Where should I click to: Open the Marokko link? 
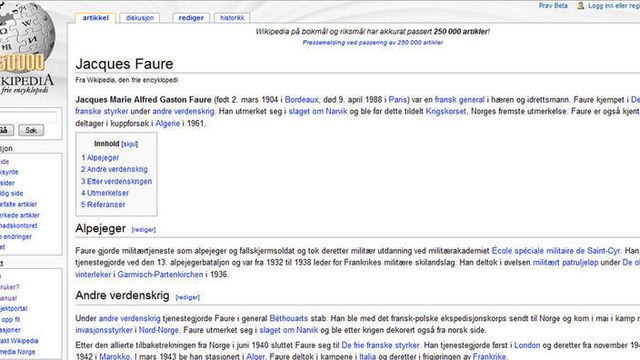(115, 356)
